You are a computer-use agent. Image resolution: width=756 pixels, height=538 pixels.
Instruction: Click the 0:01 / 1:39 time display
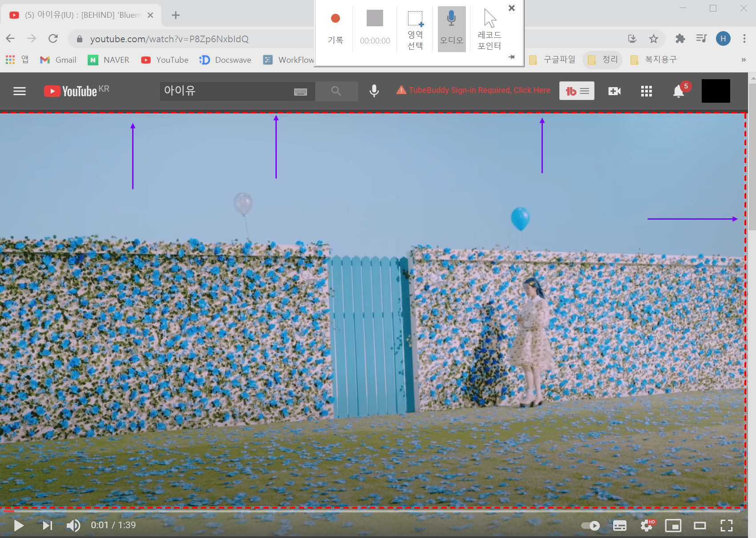point(113,525)
